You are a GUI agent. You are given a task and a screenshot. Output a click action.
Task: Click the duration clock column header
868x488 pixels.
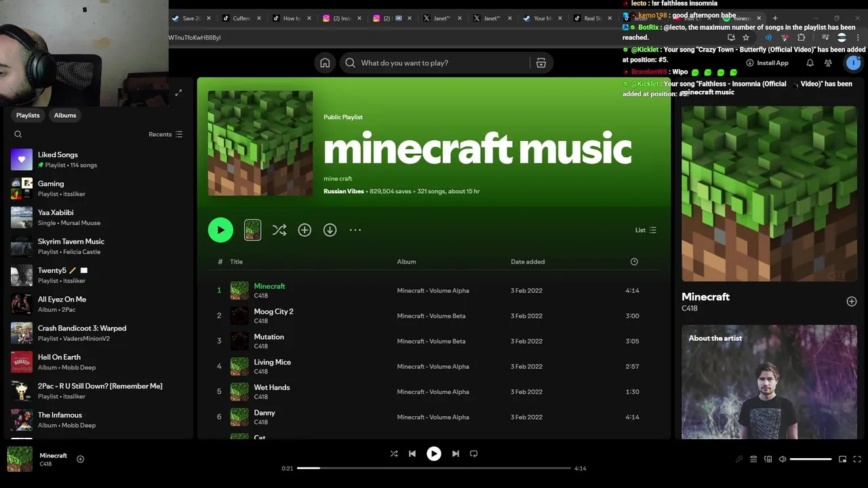coord(634,262)
